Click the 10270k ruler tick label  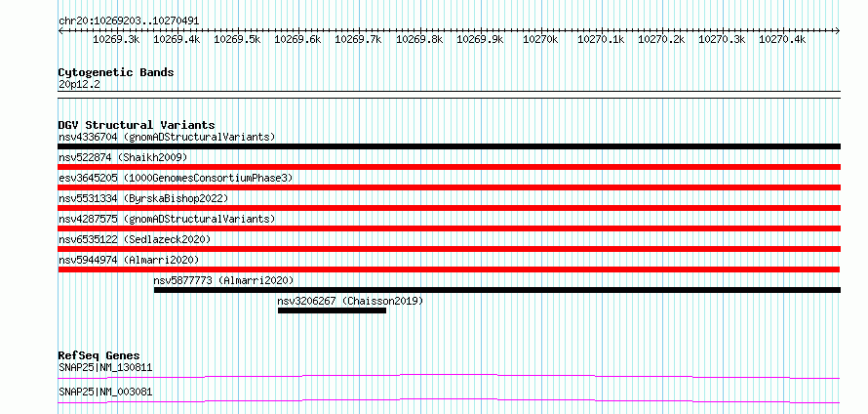tap(540, 39)
